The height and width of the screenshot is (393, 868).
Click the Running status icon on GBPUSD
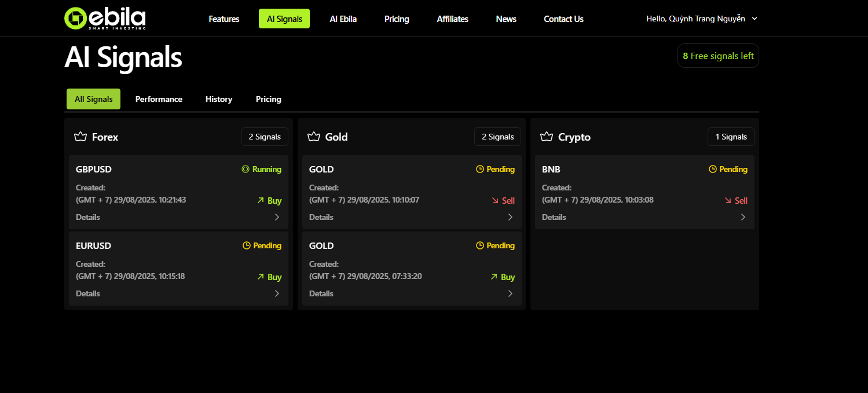tap(246, 170)
